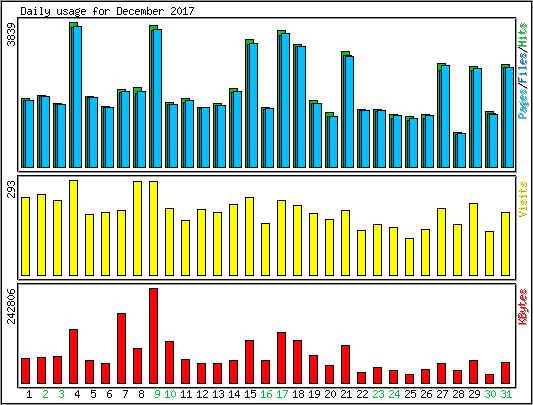
Task: Select the hits bar for day 27
Action: click(x=443, y=115)
